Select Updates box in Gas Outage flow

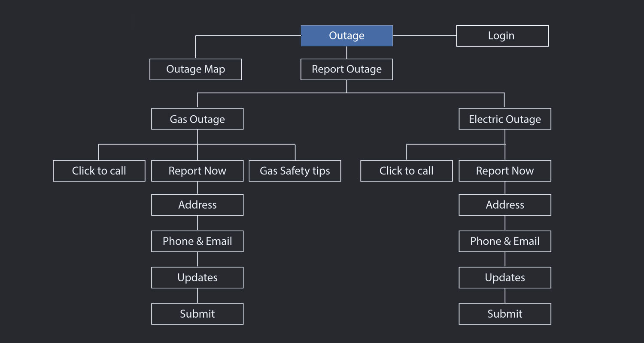(197, 278)
